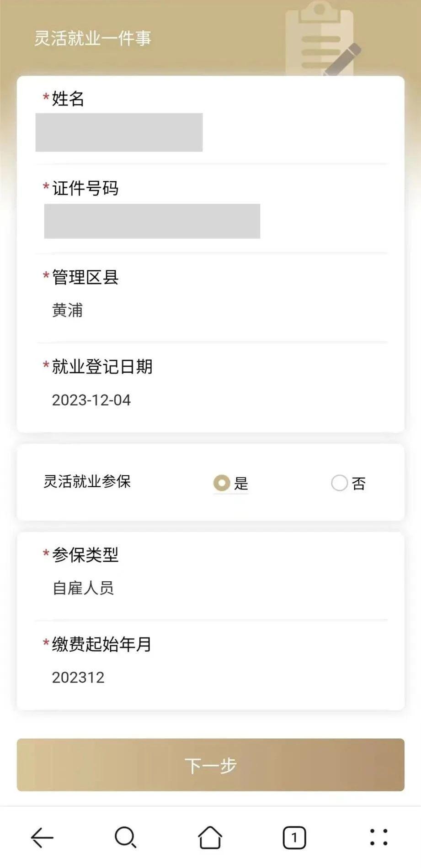Click the 证件号码 input field
The image size is (421, 868).
coord(152,221)
